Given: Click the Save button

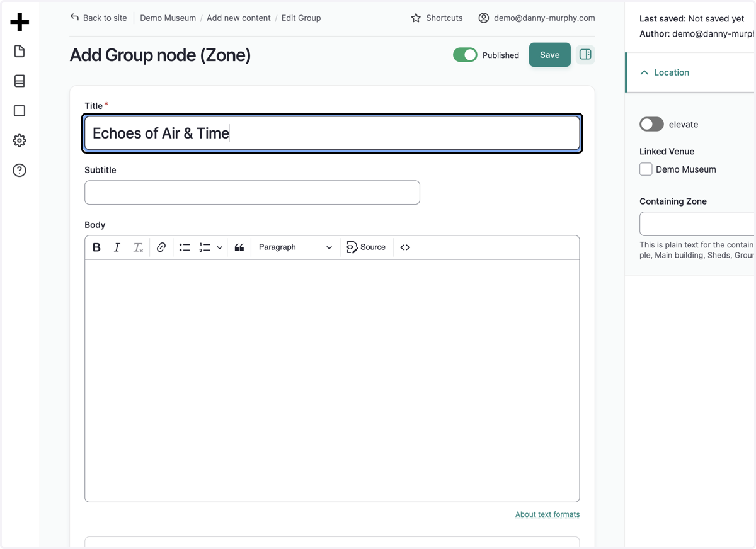Looking at the screenshot, I should point(549,55).
